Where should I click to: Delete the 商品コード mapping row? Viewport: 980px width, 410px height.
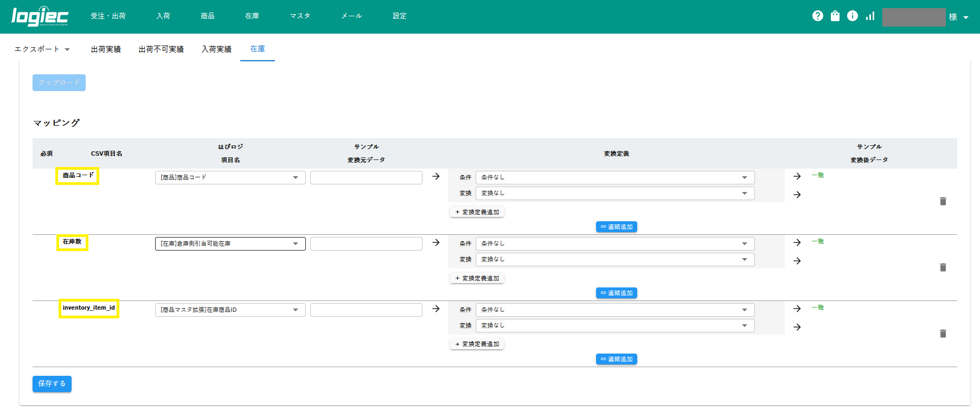click(943, 201)
